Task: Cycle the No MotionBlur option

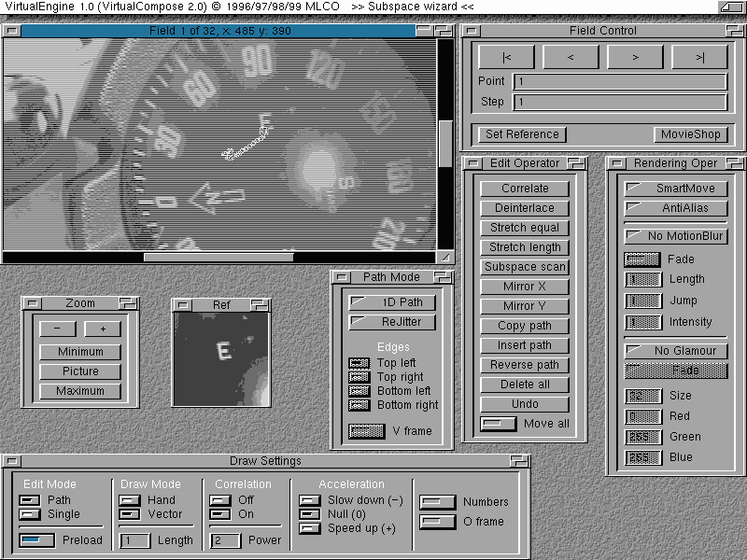Action: pyautogui.click(x=676, y=236)
